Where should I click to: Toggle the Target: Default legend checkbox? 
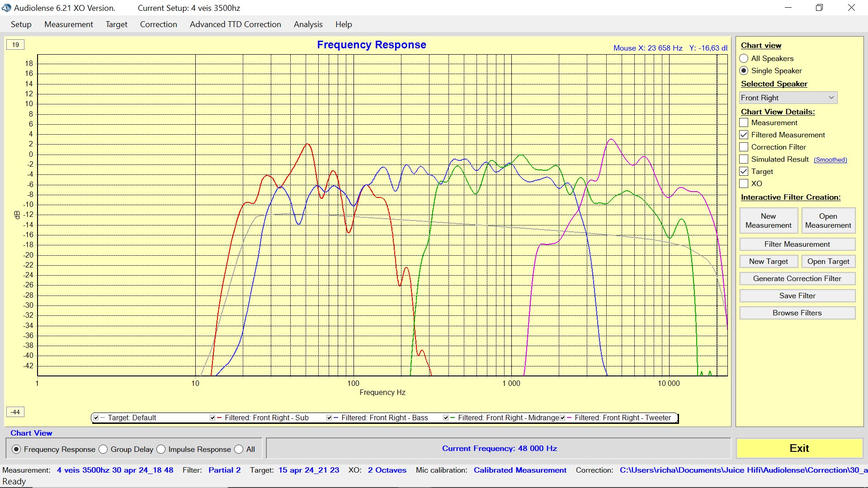(96, 418)
